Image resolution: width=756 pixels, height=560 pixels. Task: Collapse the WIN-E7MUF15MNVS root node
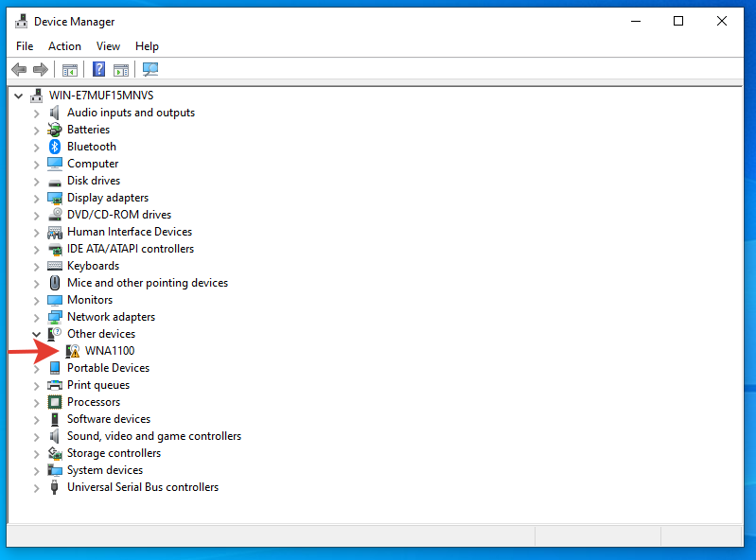[18, 96]
